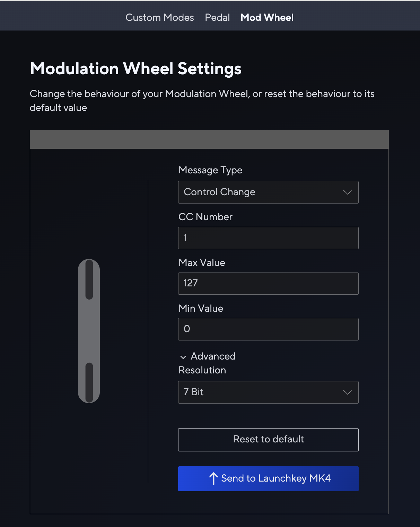
Task: Click the chevron arrow in Message Type box
Action: click(347, 192)
